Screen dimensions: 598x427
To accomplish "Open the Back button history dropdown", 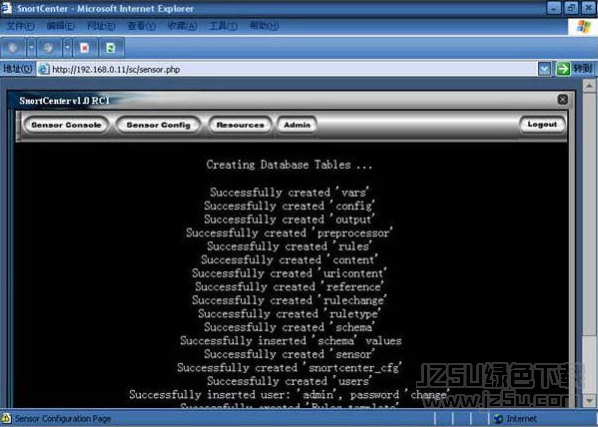I will coord(32,48).
